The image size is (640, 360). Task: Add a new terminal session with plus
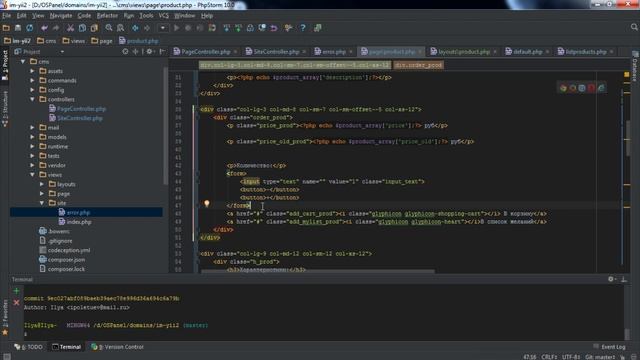click(16, 291)
